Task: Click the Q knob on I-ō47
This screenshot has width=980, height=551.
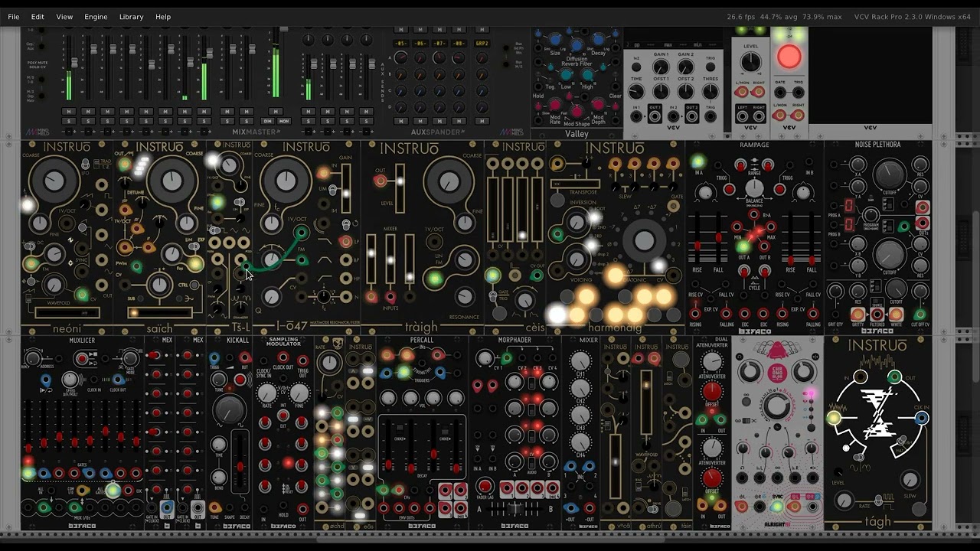Action: [x=271, y=297]
